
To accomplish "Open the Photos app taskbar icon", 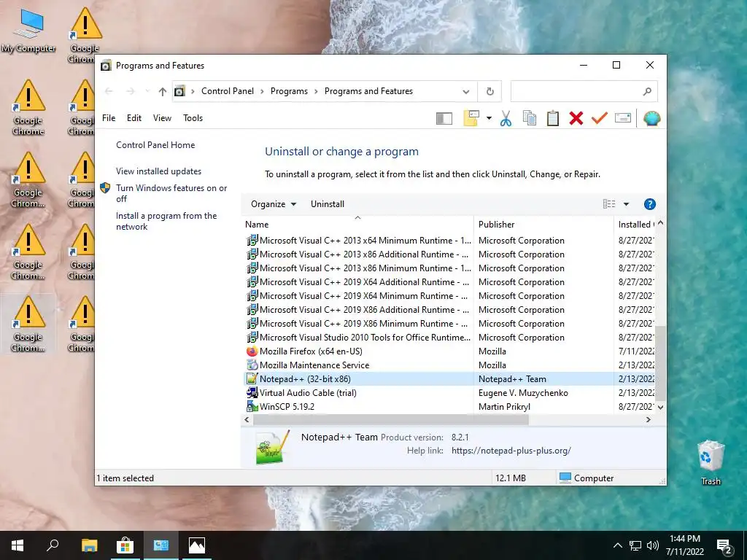I will point(197,545).
